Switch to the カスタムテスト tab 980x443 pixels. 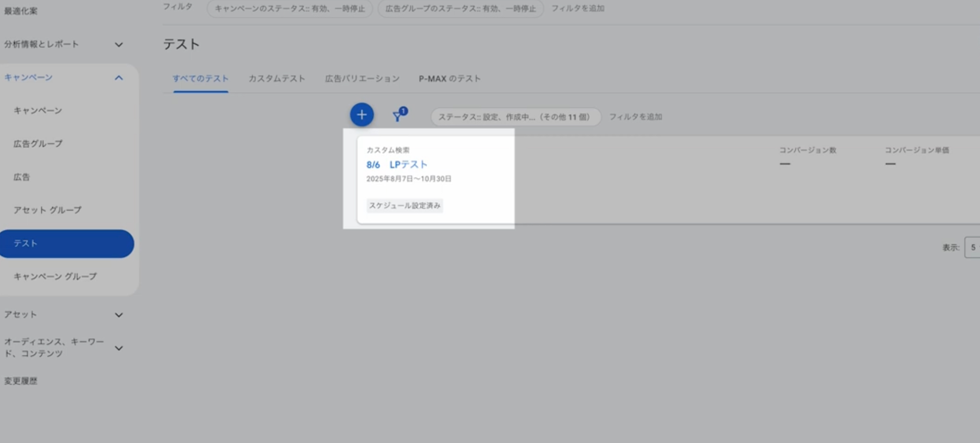[276, 79]
